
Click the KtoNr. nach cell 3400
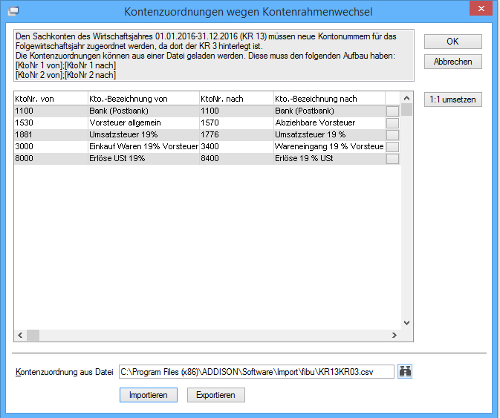(236, 146)
